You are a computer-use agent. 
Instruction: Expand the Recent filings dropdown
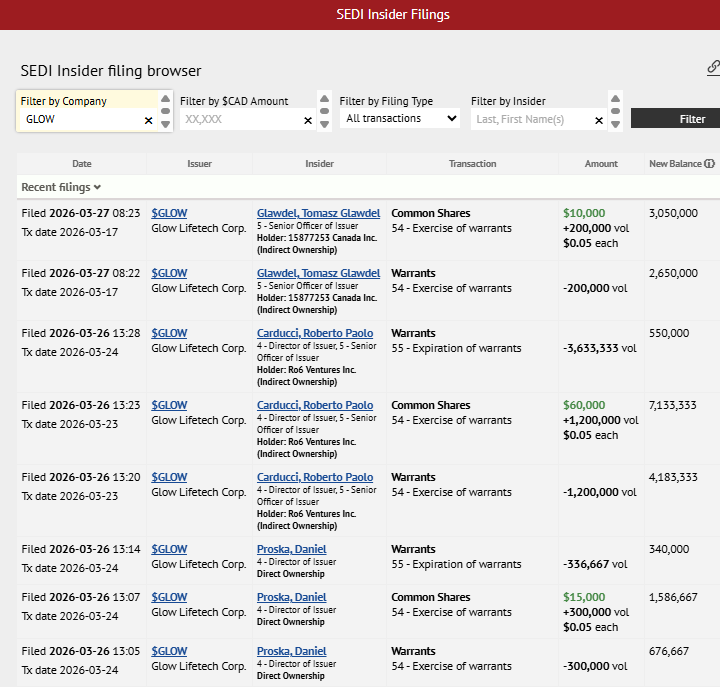(61, 187)
